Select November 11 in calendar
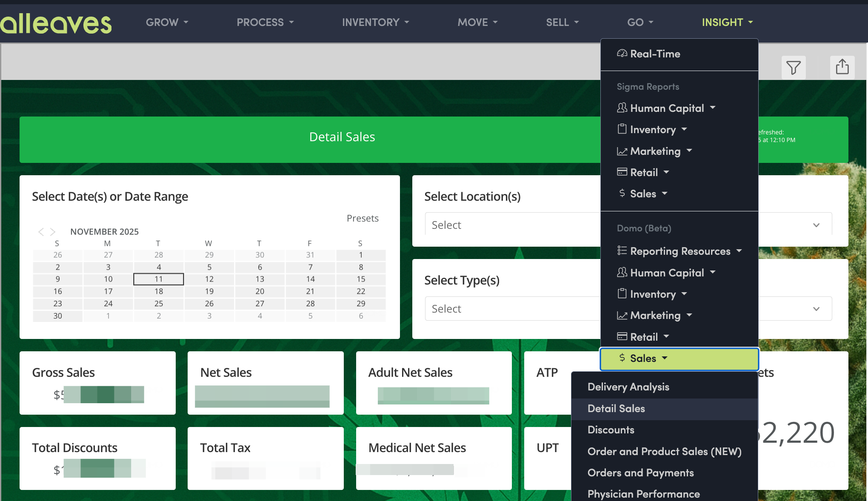This screenshot has width=868, height=501. click(x=159, y=279)
